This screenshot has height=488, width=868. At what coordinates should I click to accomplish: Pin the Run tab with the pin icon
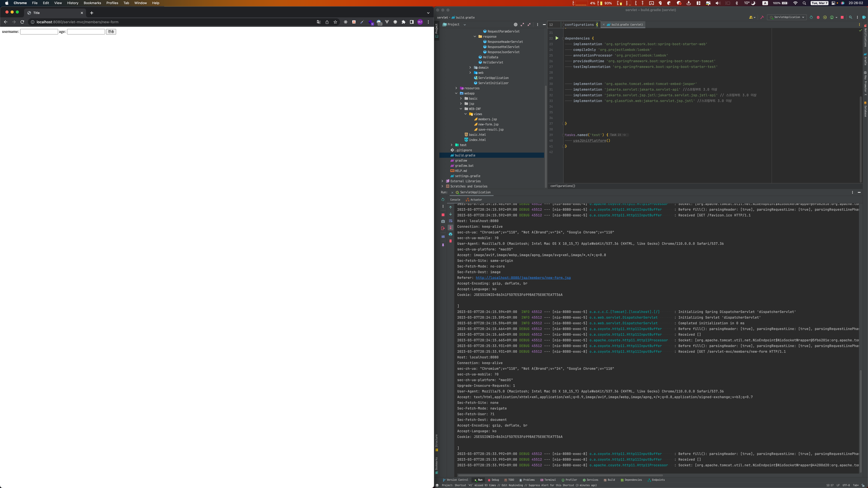(443, 245)
